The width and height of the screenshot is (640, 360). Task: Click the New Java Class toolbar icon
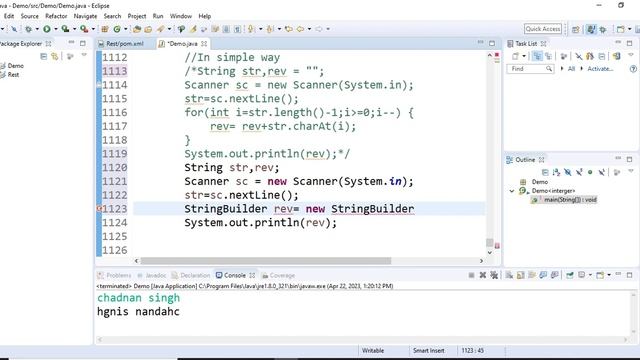point(117,29)
